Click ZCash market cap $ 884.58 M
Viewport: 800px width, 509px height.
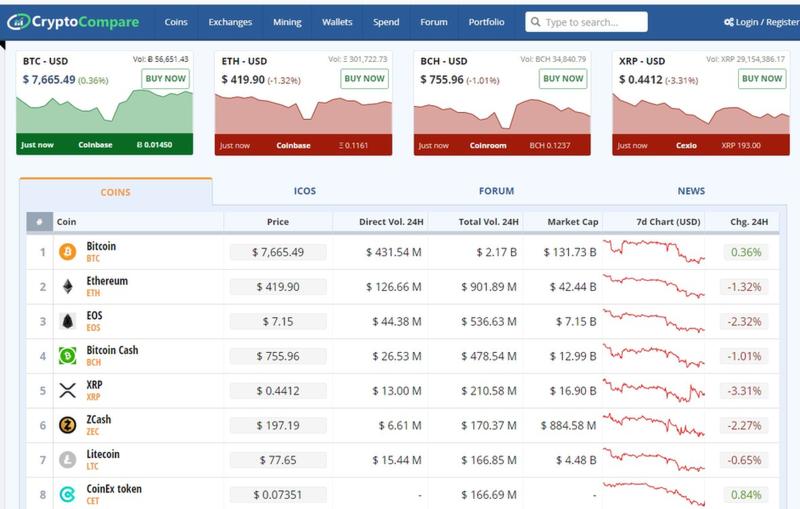pyautogui.click(x=568, y=425)
